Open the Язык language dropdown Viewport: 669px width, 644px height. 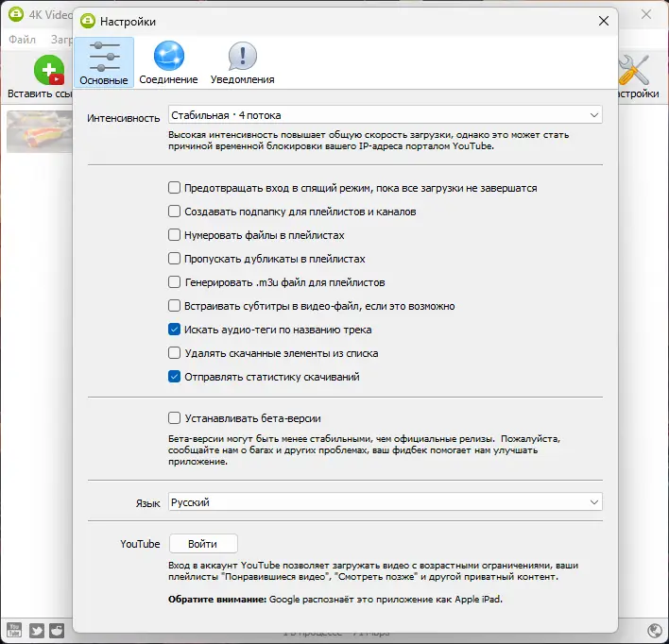[x=385, y=502]
